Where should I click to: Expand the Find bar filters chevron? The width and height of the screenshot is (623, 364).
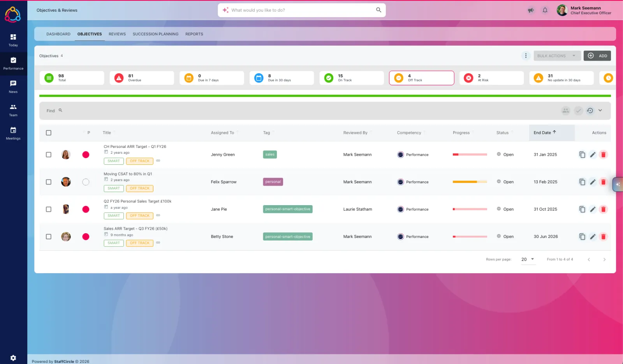(600, 111)
